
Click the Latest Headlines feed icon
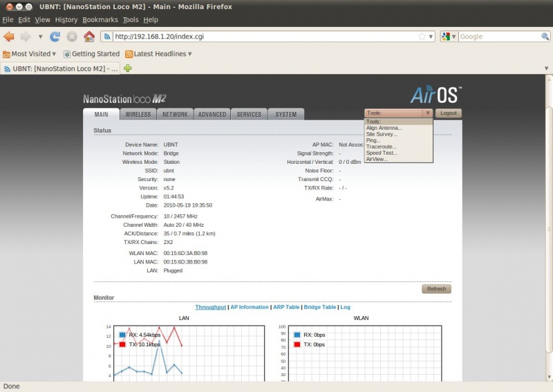pyautogui.click(x=129, y=54)
